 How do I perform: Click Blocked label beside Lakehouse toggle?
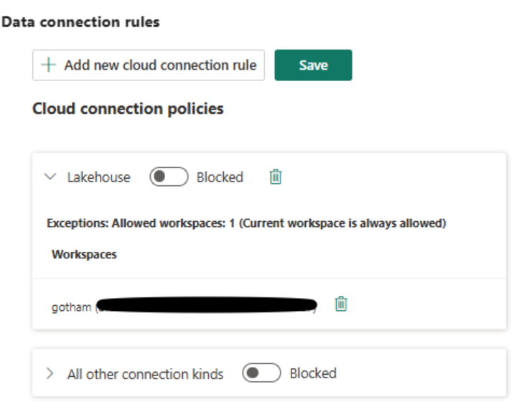coord(220,177)
